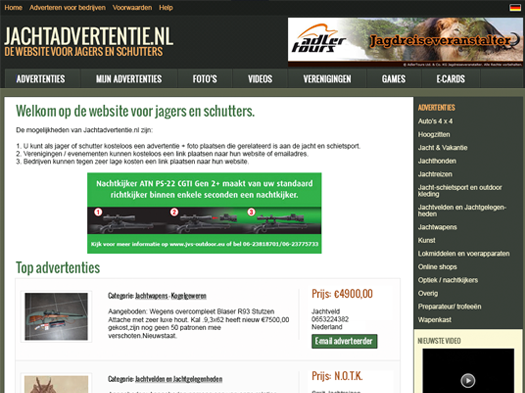Browse the Jachthonden category

[x=437, y=161]
